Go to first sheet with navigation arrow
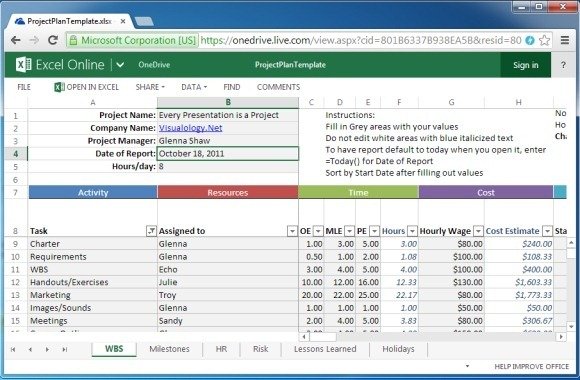 (13, 349)
